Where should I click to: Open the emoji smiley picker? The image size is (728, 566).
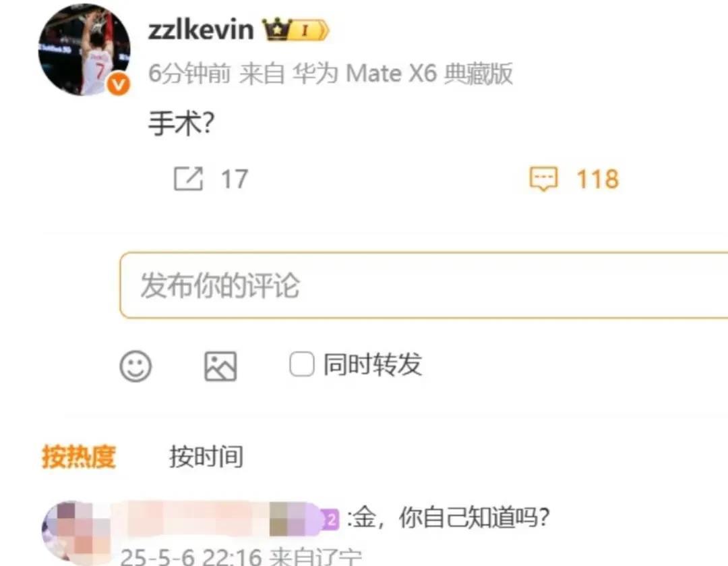click(x=135, y=366)
